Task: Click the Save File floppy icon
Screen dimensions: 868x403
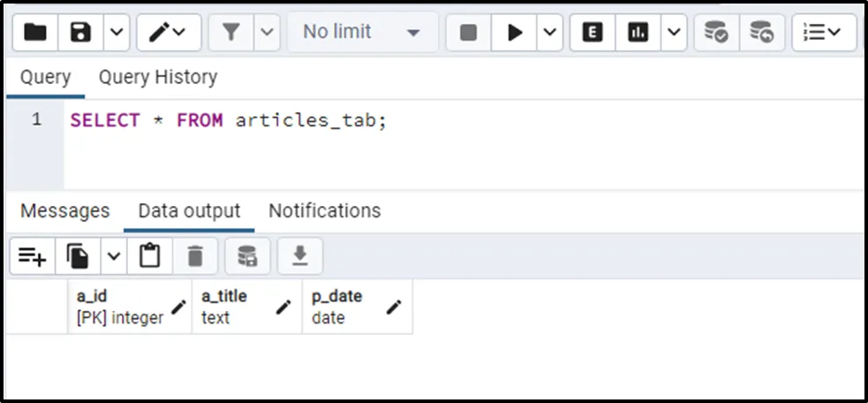Action: pyautogui.click(x=81, y=33)
